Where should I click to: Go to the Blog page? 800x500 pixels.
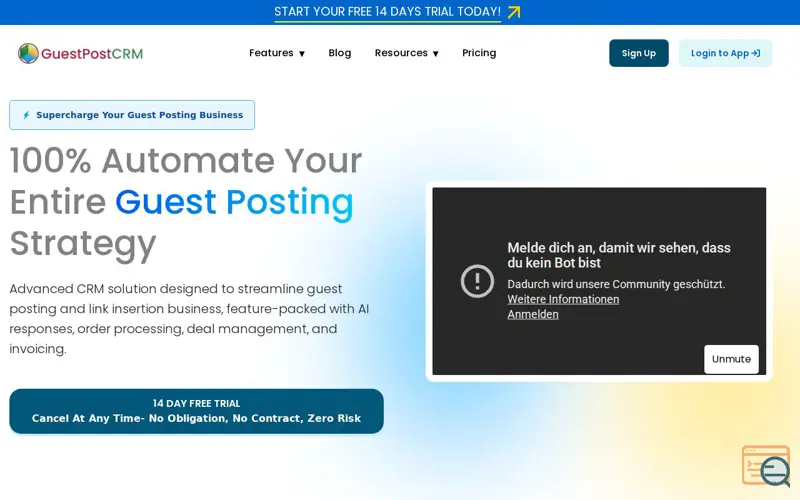tap(340, 53)
